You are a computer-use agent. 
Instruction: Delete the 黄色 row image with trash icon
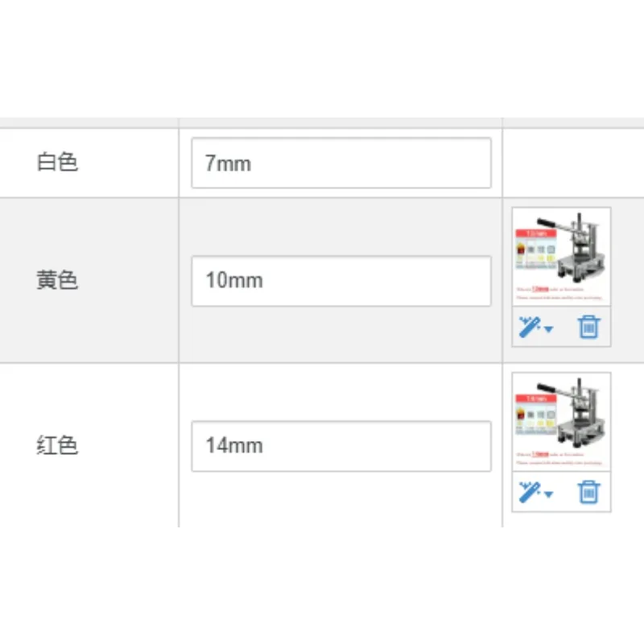[589, 327]
